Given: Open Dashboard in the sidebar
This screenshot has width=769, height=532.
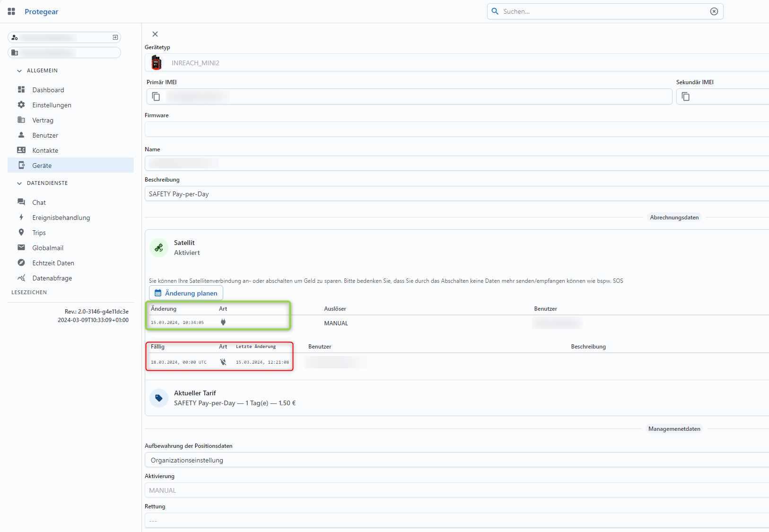Looking at the screenshot, I should click(48, 90).
